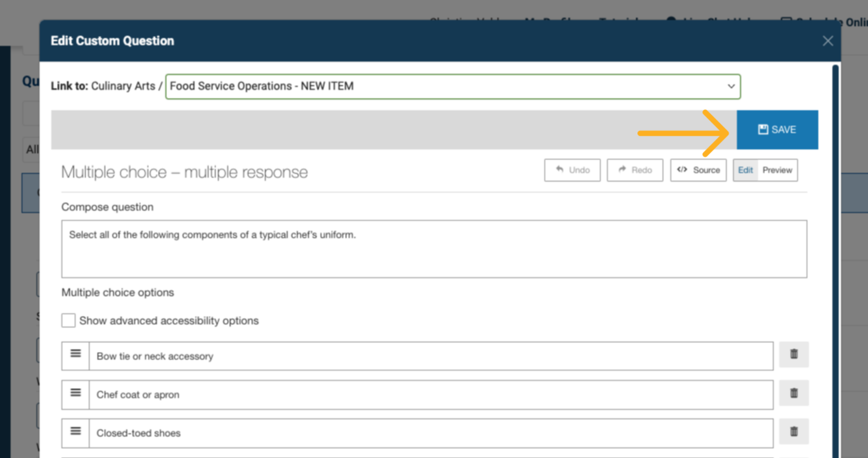Click the SAVE button
This screenshot has width=868, height=458.
(777, 130)
